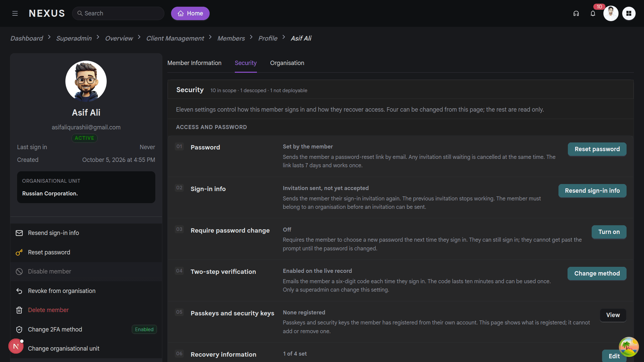This screenshot has width=644, height=362.
Task: Turn on Require password change
Action: (609, 232)
